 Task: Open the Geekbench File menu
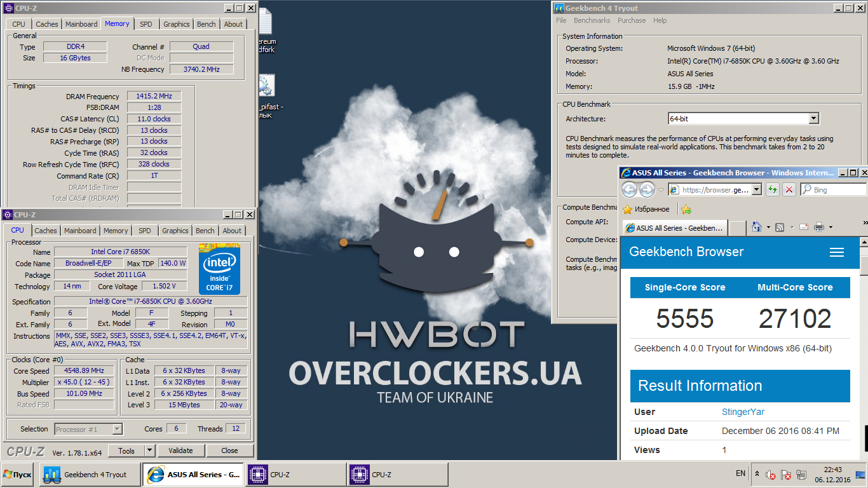[561, 20]
